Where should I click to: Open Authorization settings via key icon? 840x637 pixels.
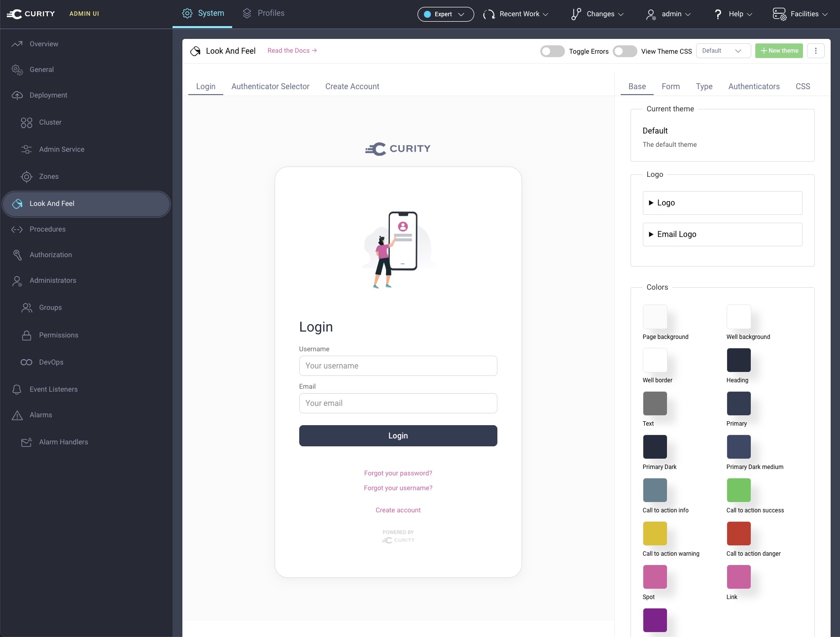point(17,255)
